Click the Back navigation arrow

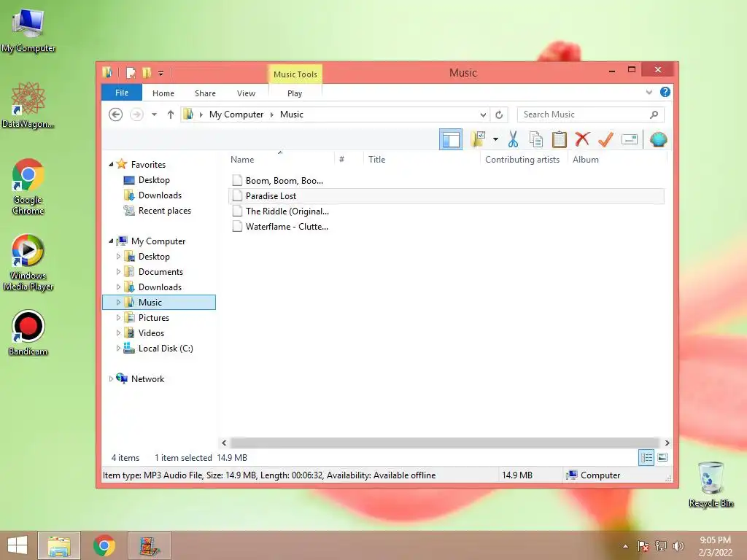[116, 114]
